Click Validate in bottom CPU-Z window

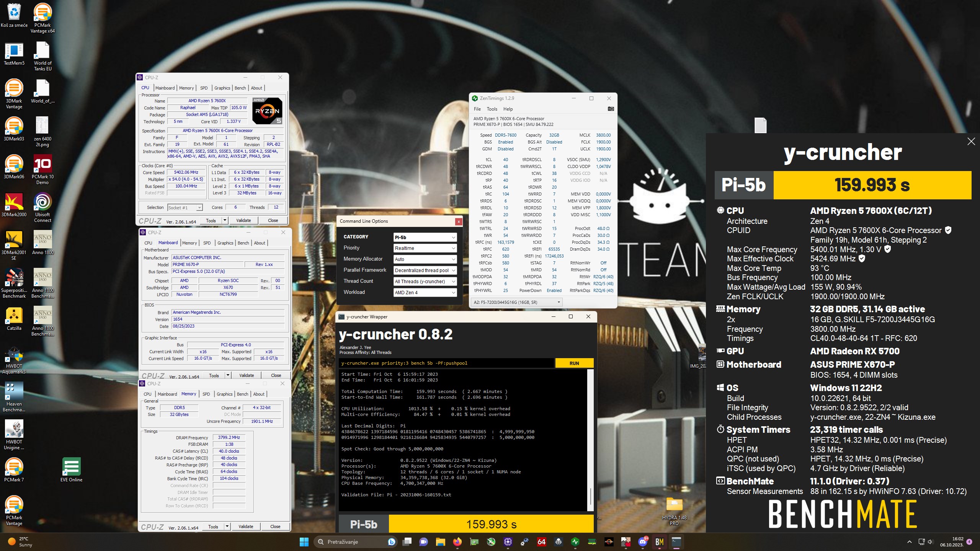pyautogui.click(x=246, y=527)
